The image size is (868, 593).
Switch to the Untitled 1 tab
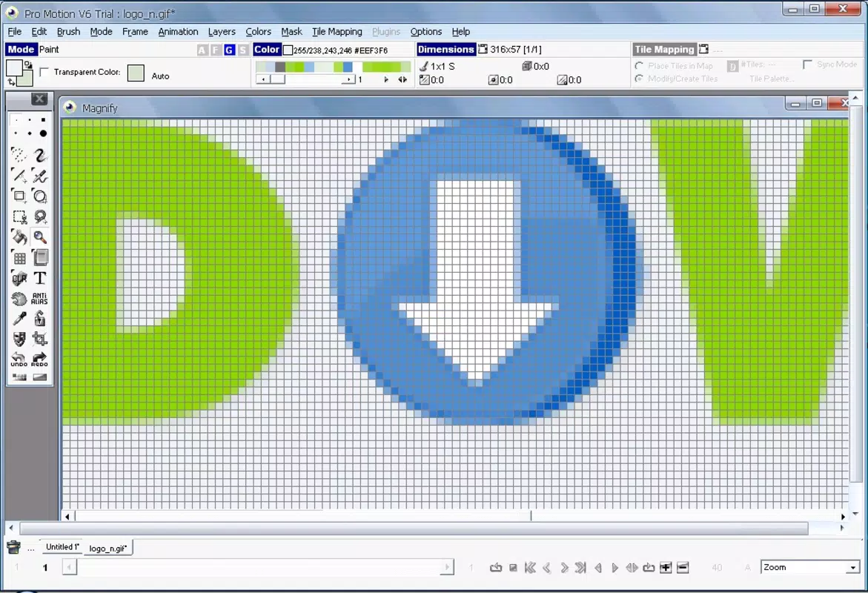pos(62,547)
